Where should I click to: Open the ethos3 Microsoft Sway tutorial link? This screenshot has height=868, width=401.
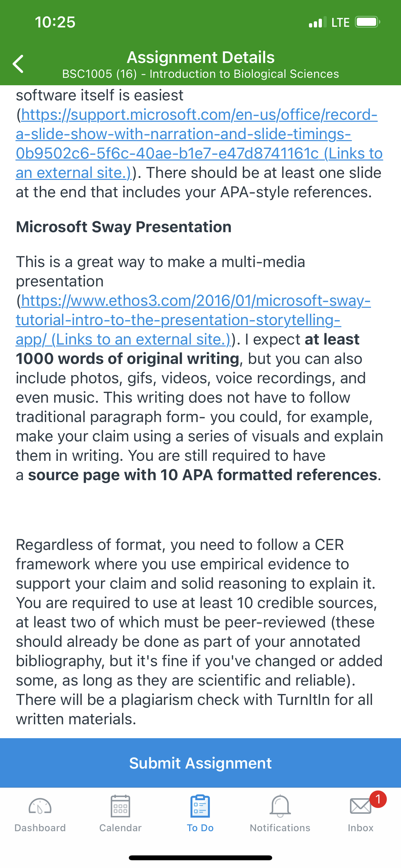193,320
